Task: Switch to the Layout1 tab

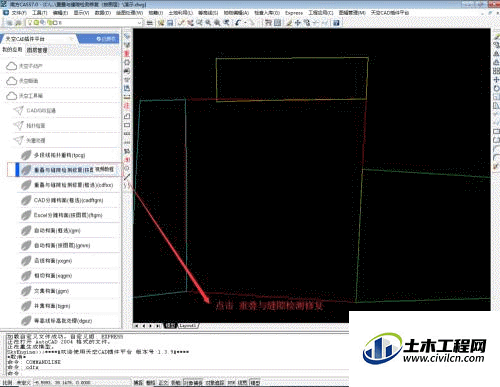Action: click(189, 326)
